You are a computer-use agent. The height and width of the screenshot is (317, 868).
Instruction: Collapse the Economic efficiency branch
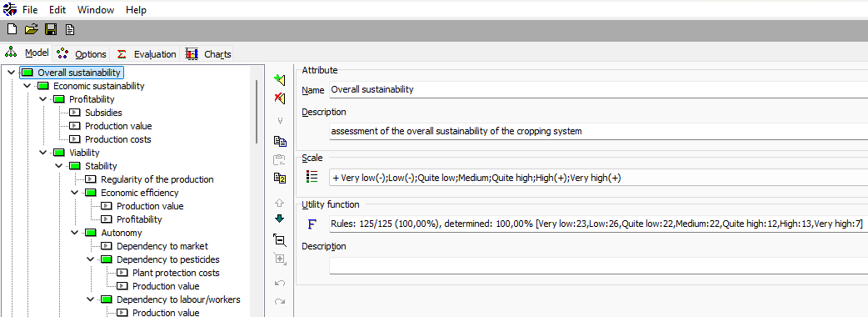75,193
